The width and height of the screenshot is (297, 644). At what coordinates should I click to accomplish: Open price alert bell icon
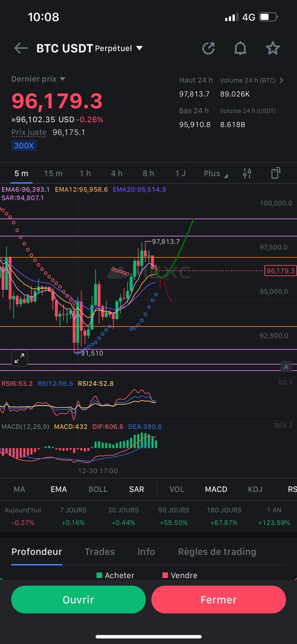coord(240,48)
